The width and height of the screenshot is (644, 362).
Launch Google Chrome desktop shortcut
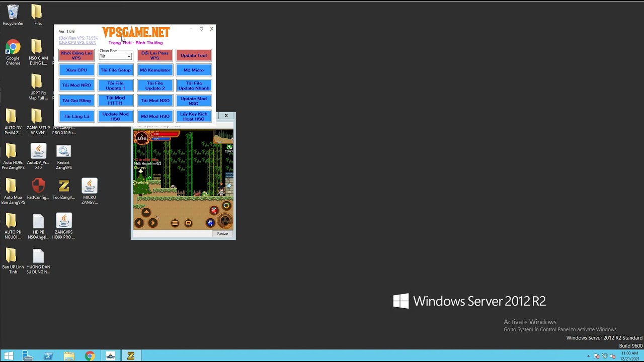click(x=13, y=52)
